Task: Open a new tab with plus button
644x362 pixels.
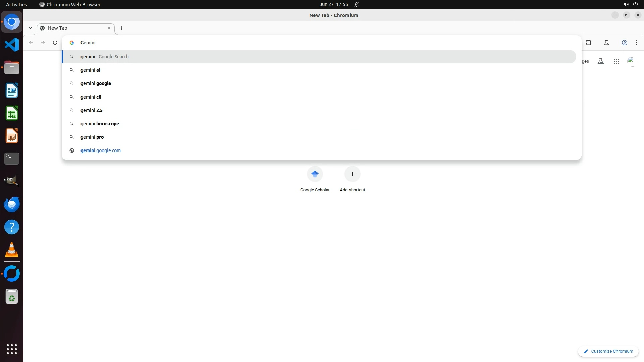Action: [121, 28]
